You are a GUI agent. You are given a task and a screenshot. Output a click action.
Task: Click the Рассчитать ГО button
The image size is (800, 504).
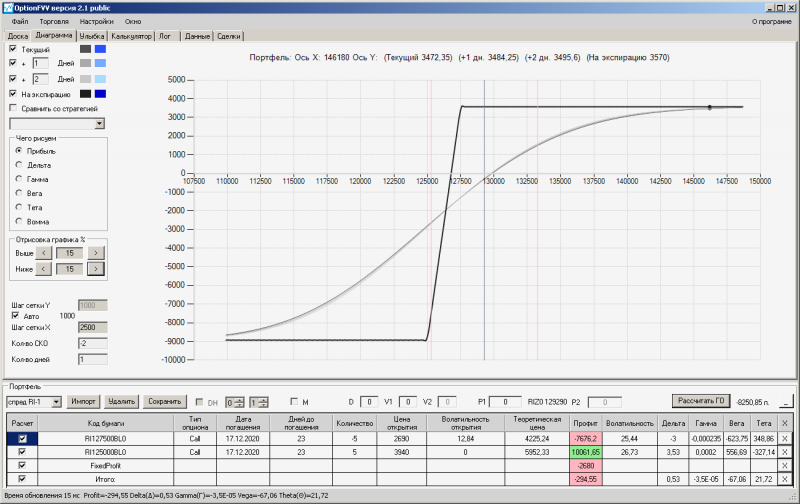coord(701,401)
